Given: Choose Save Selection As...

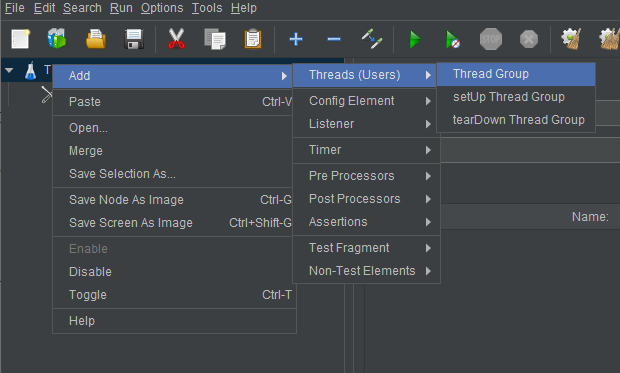Looking at the screenshot, I should pos(173,174).
